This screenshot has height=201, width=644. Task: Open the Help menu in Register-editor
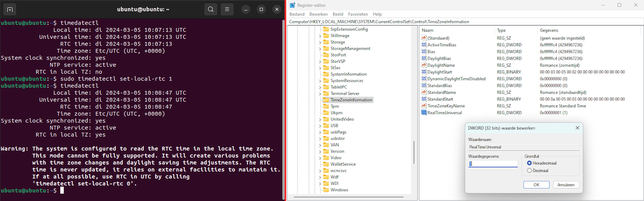point(377,14)
